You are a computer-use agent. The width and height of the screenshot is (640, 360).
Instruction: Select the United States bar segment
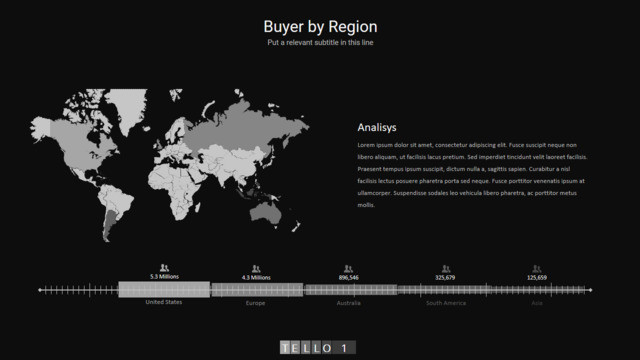pos(164,289)
